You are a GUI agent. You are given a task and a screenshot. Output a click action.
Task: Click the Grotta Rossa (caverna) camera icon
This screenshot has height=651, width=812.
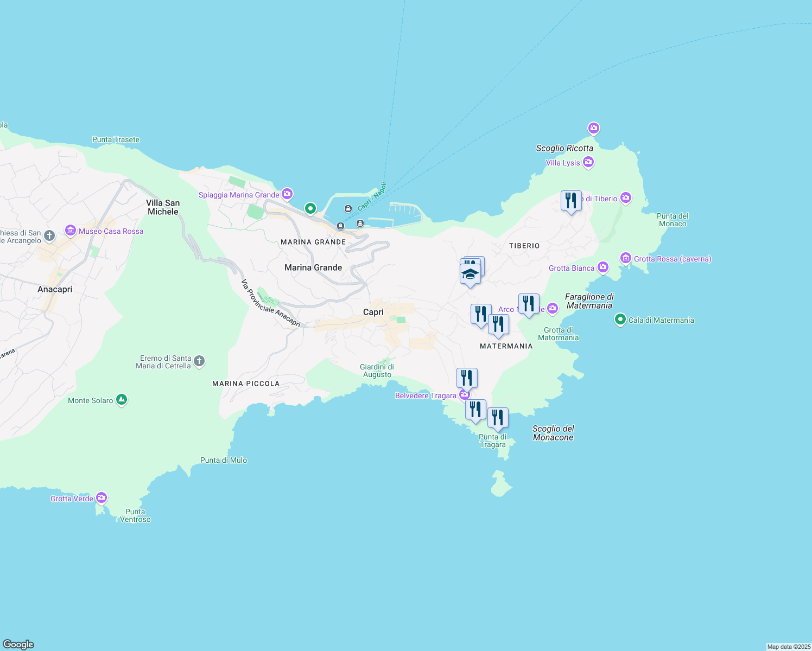pos(626,258)
